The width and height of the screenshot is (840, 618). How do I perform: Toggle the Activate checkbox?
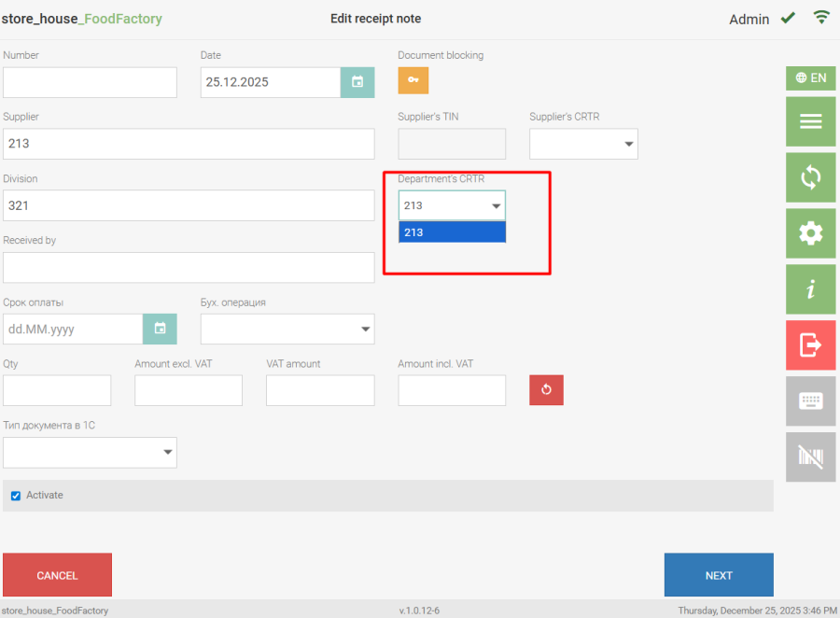click(16, 496)
